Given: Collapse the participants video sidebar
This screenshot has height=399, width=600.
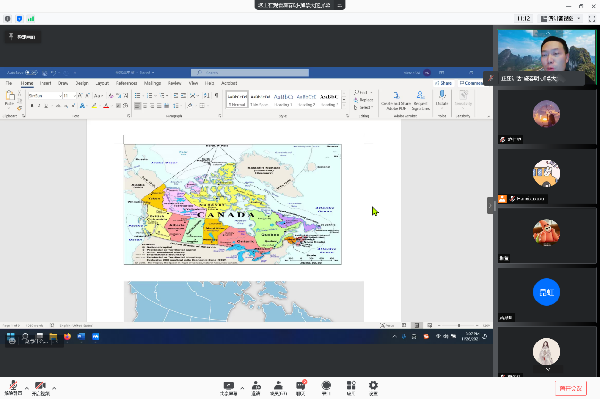Looking at the screenshot, I should click(490, 205).
